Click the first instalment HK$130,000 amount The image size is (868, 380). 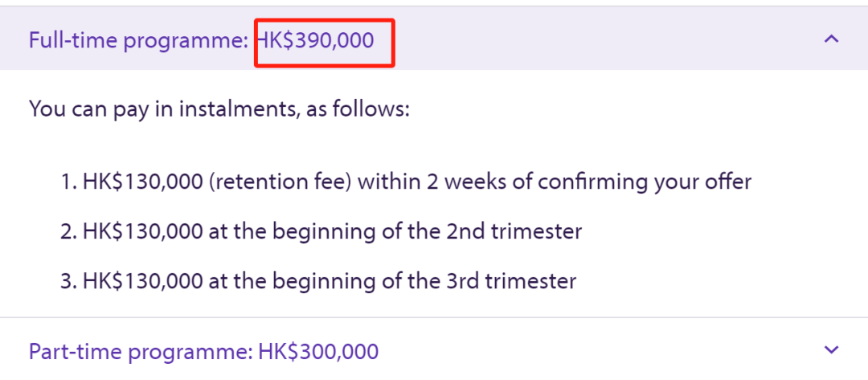(142, 182)
